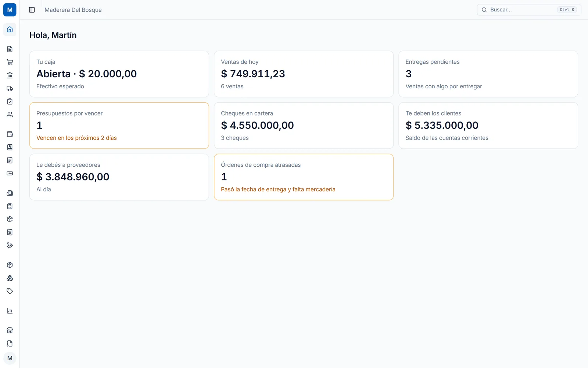Click the Ctrl K shortcut badge
This screenshot has width=588, height=368.
[567, 10]
